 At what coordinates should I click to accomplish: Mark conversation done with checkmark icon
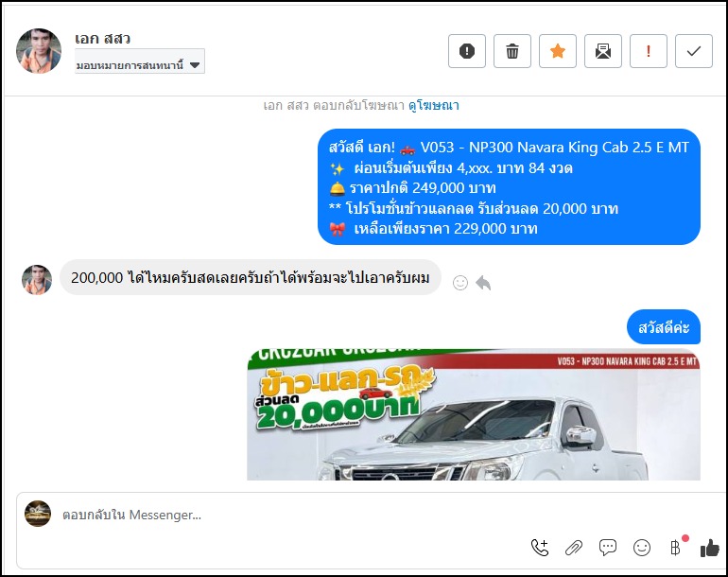tap(694, 51)
